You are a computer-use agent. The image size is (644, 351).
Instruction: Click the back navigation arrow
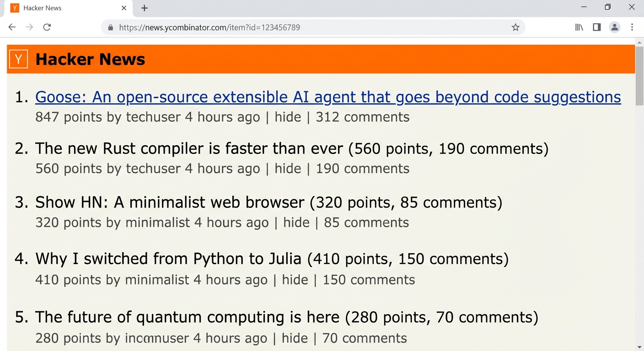pyautogui.click(x=12, y=27)
